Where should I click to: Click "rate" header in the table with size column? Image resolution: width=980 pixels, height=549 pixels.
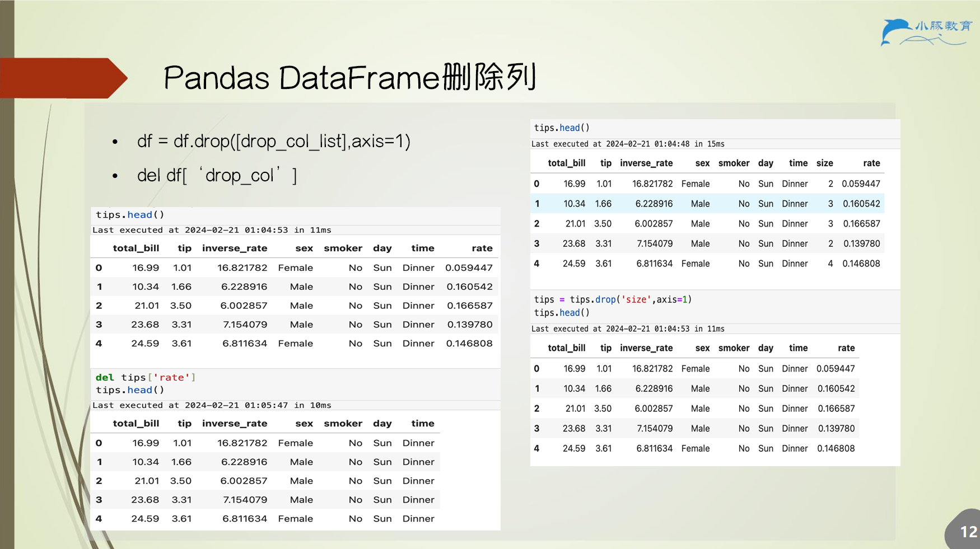coord(871,163)
